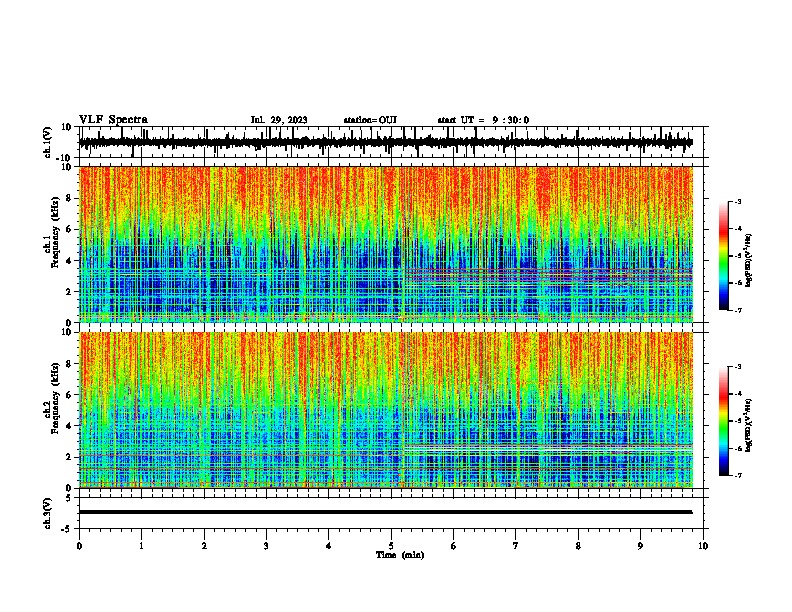Click tick label "4" on the Time axis
This screenshot has width=792, height=612.
tap(329, 546)
